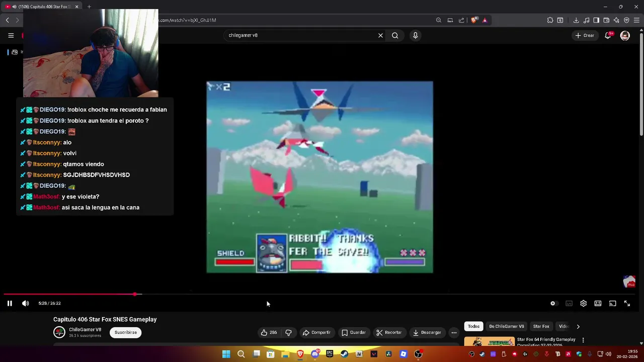Open Windows taskbar search
644x362 pixels.
click(x=241, y=354)
